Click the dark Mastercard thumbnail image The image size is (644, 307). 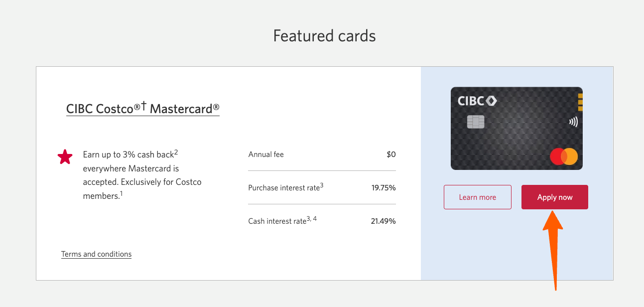click(516, 128)
